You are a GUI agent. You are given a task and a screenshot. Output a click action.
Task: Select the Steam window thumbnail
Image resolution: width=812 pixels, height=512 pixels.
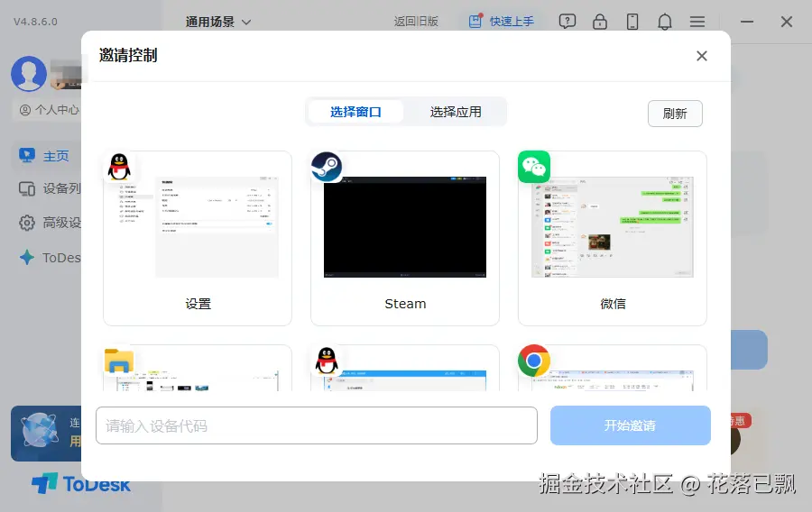tap(405, 238)
